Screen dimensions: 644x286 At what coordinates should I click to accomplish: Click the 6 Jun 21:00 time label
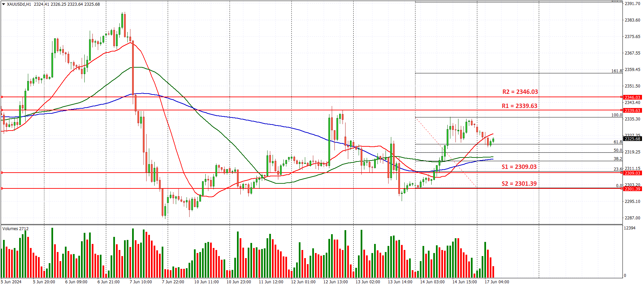pyautogui.click(x=109, y=282)
